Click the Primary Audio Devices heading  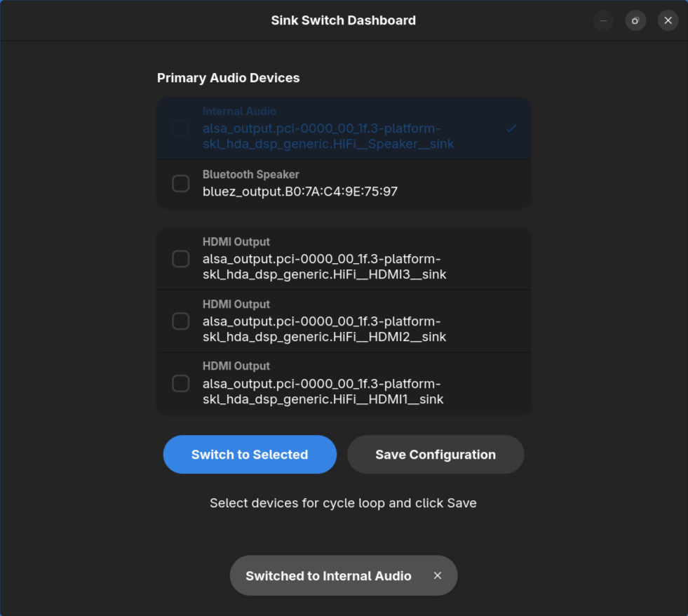pyautogui.click(x=228, y=77)
